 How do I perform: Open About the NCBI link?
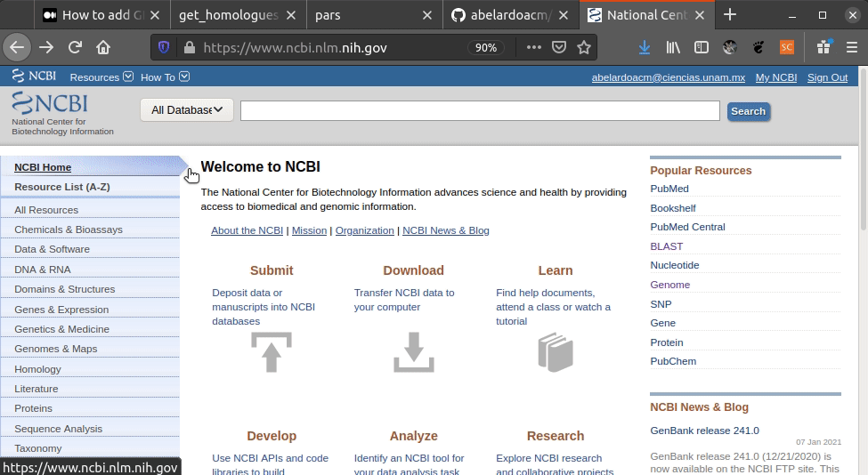coord(247,230)
